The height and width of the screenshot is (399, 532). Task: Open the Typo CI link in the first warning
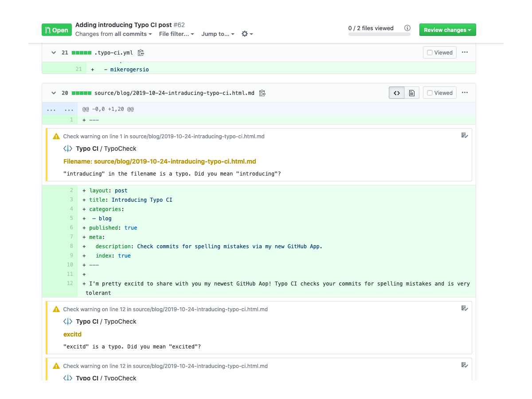pyautogui.click(x=87, y=149)
